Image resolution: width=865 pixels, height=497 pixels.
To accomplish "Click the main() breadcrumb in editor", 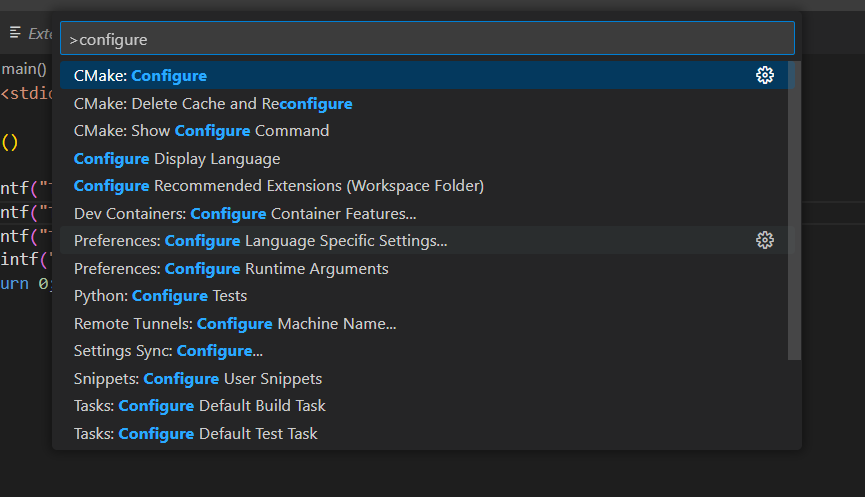I will [x=24, y=69].
